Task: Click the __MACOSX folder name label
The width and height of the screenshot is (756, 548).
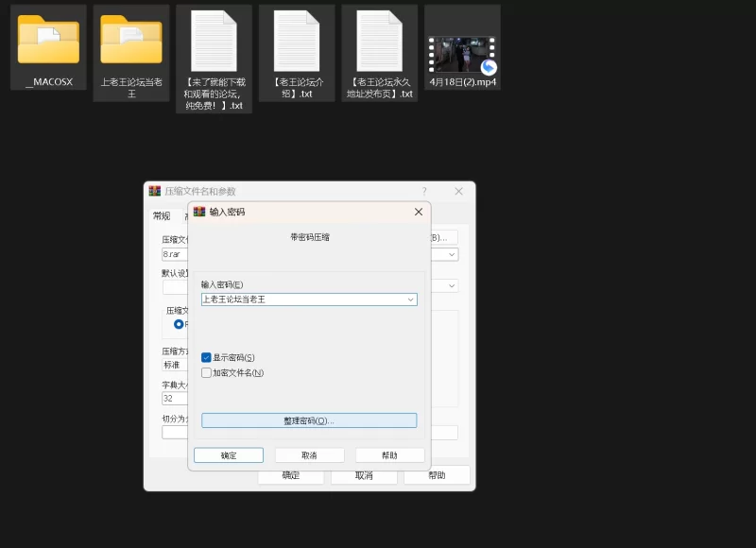Action: [x=49, y=82]
